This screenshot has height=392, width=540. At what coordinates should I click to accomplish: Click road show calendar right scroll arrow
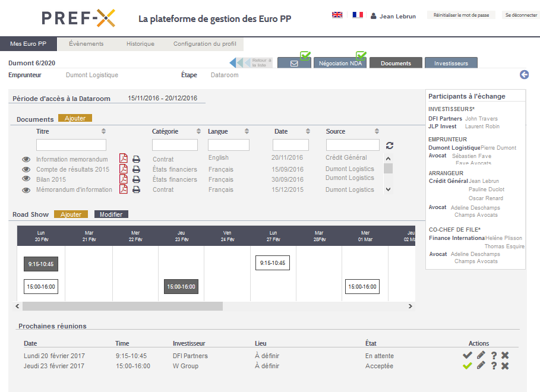(410, 306)
